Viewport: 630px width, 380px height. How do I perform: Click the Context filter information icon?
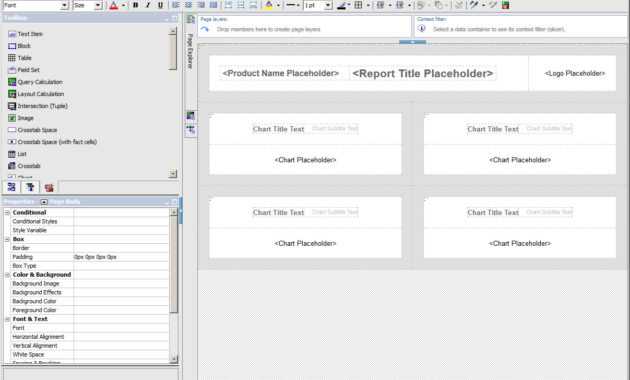pyautogui.click(x=421, y=29)
